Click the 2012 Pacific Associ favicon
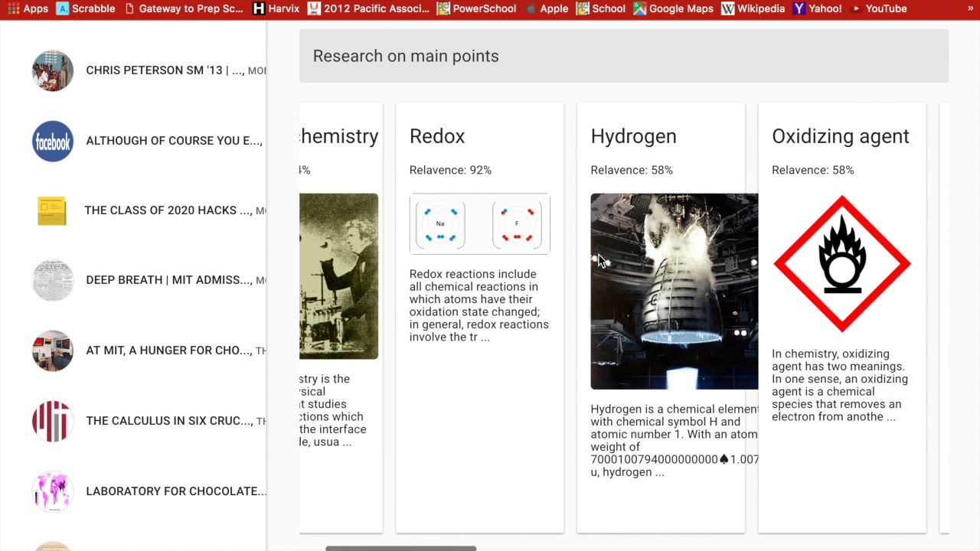The height and width of the screenshot is (551, 980). (314, 8)
